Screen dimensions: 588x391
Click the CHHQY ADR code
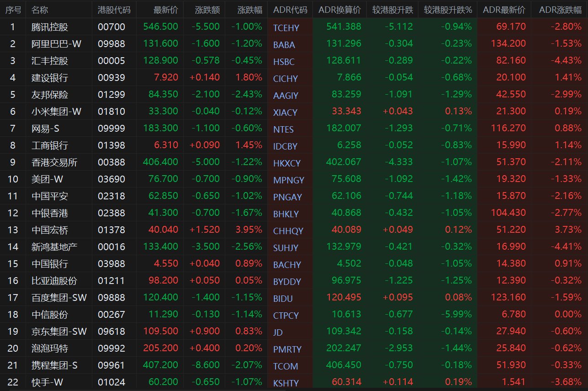click(x=288, y=231)
